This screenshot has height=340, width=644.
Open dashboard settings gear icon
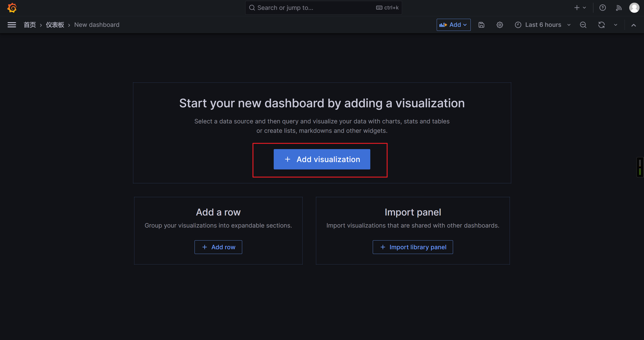click(x=500, y=25)
